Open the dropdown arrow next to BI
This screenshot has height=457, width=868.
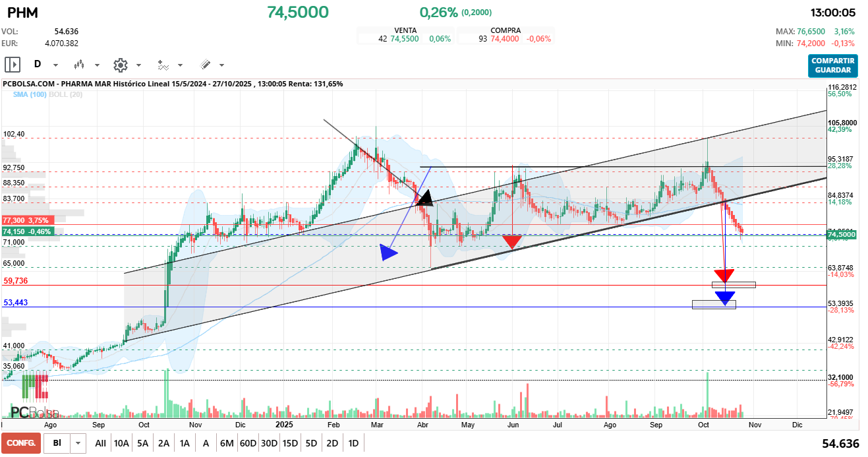78,443
